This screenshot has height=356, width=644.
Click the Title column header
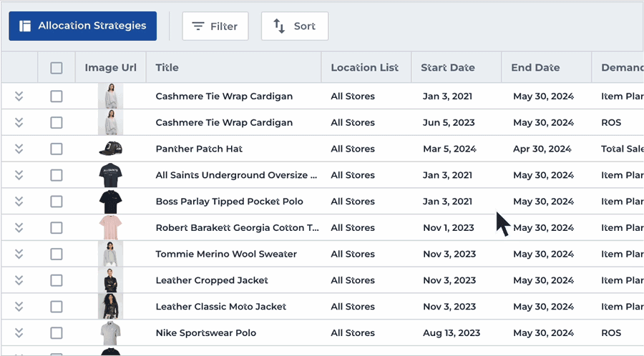tap(167, 68)
